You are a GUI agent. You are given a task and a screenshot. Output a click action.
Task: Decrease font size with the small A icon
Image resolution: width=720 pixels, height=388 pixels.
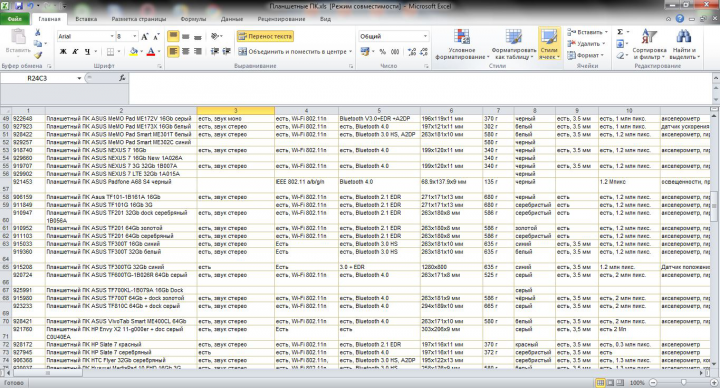(x=156, y=36)
